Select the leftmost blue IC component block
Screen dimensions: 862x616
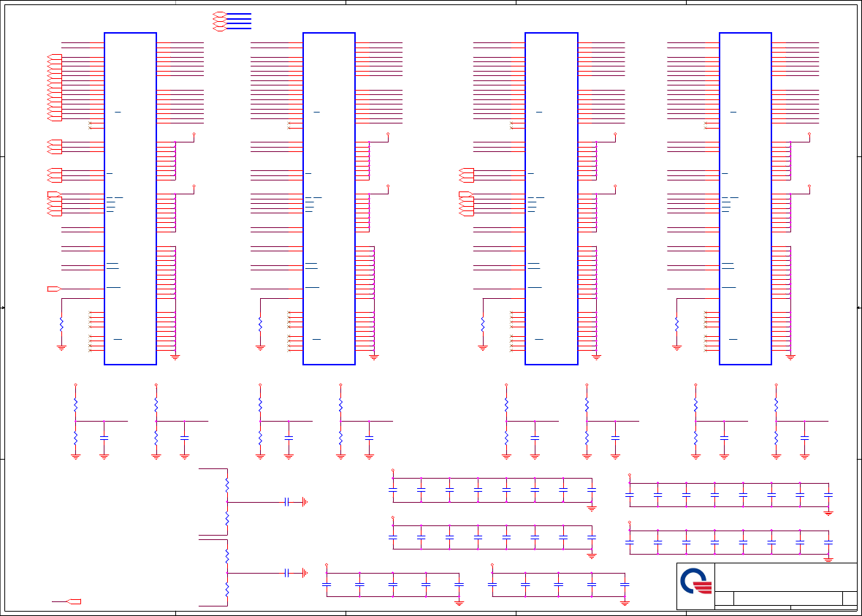click(130, 199)
